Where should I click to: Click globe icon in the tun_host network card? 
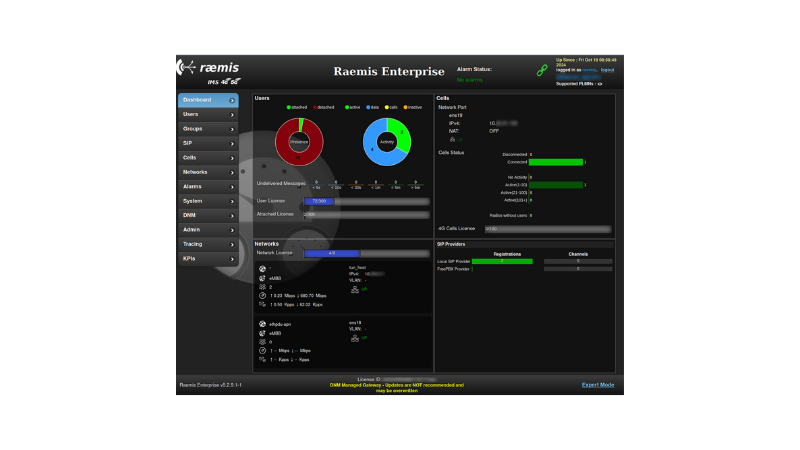coord(262,268)
